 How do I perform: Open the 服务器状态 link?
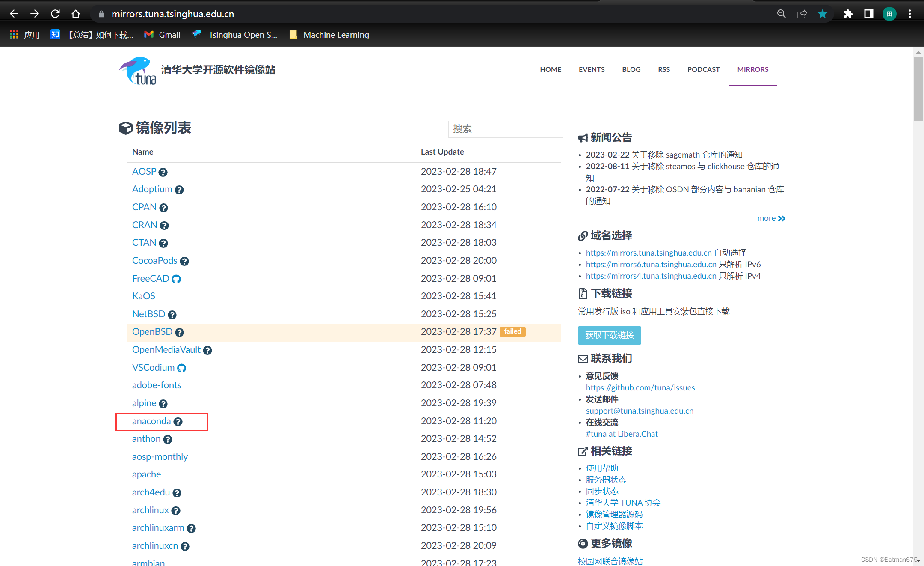click(x=606, y=480)
